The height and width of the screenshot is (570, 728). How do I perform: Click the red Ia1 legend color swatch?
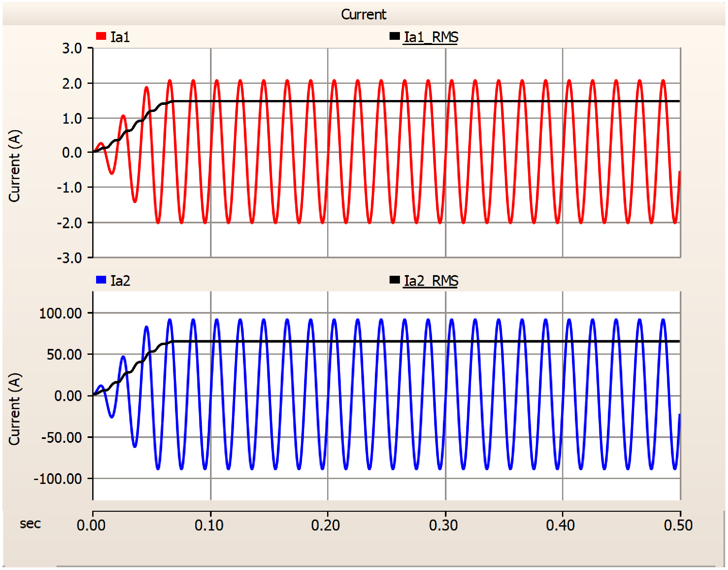(x=101, y=36)
